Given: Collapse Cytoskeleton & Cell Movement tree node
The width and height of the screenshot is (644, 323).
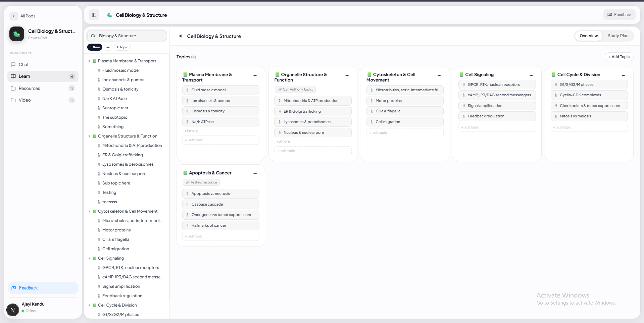Looking at the screenshot, I should pyautogui.click(x=90, y=211).
